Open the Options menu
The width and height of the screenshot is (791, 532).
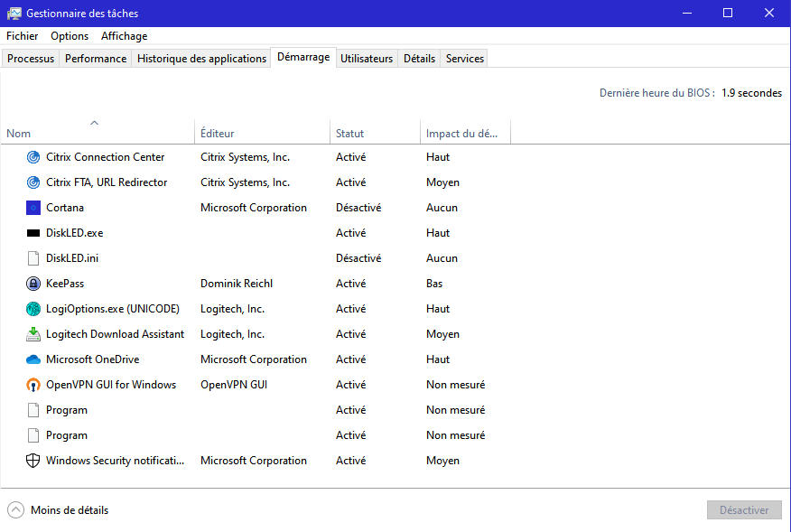click(70, 36)
